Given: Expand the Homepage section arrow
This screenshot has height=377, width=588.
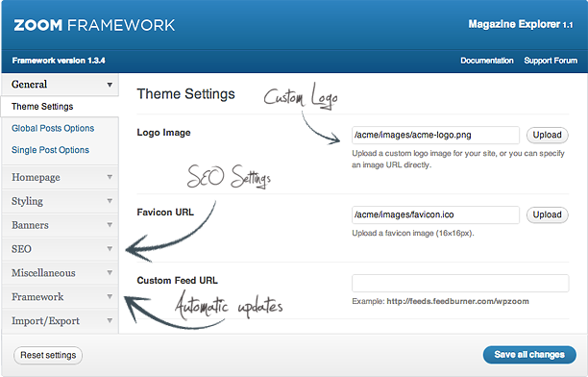Looking at the screenshot, I should 110,177.
